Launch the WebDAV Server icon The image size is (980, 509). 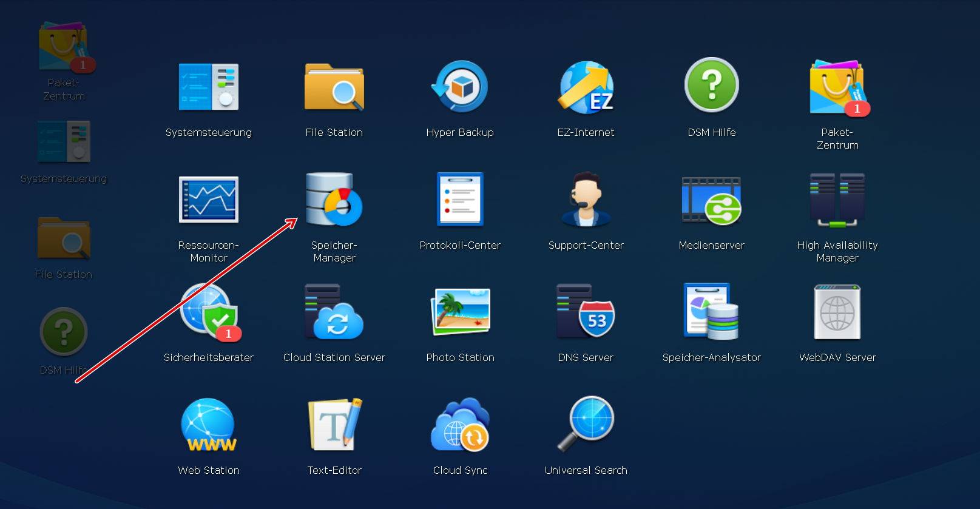837,312
